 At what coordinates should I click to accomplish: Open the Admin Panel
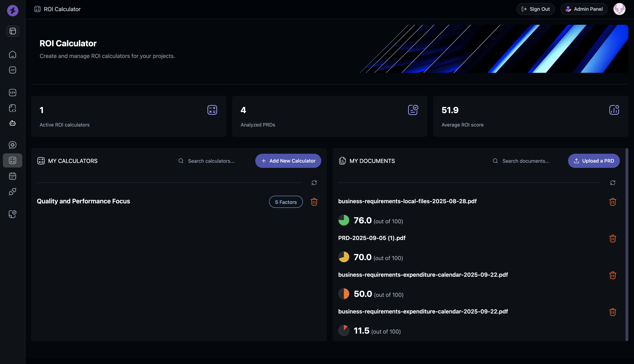pos(584,9)
